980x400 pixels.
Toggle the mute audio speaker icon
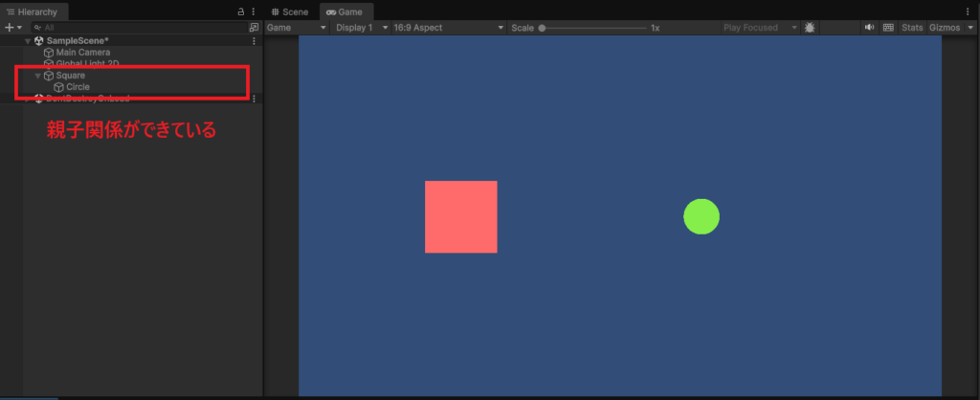click(x=869, y=28)
